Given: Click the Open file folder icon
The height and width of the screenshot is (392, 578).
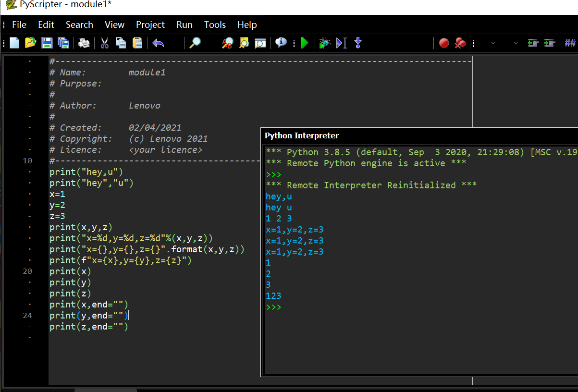Looking at the screenshot, I should 30,43.
